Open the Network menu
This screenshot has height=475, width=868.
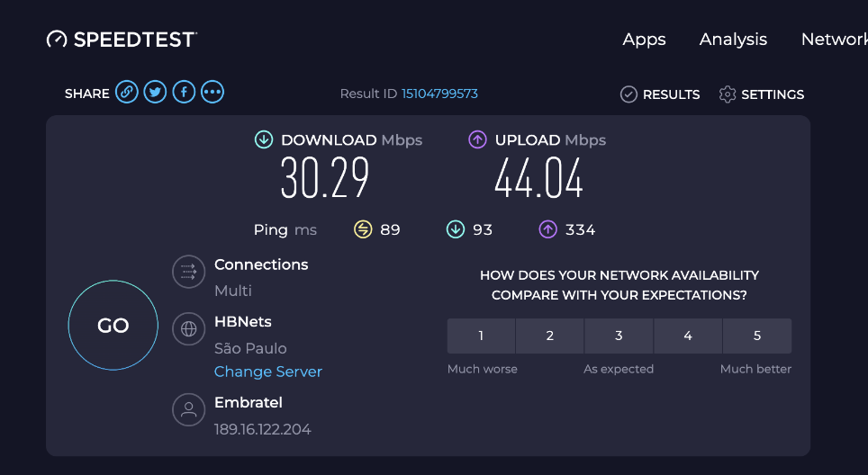point(834,40)
